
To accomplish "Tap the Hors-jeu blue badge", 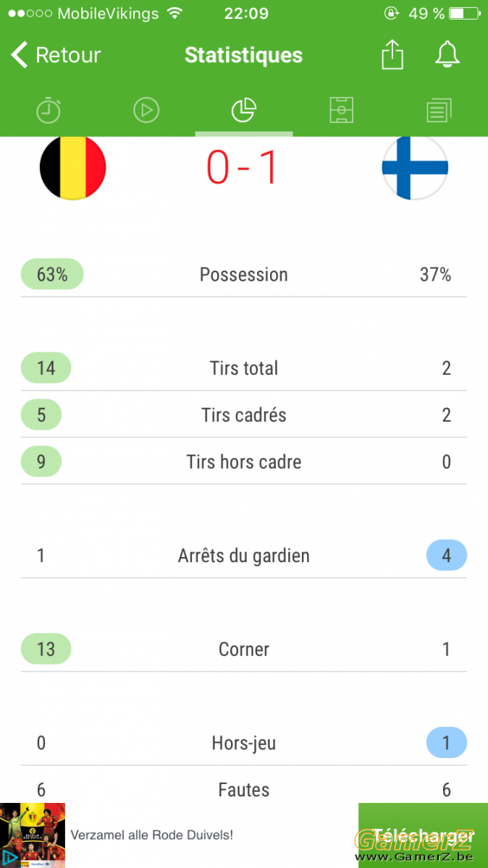I will coord(447,743).
